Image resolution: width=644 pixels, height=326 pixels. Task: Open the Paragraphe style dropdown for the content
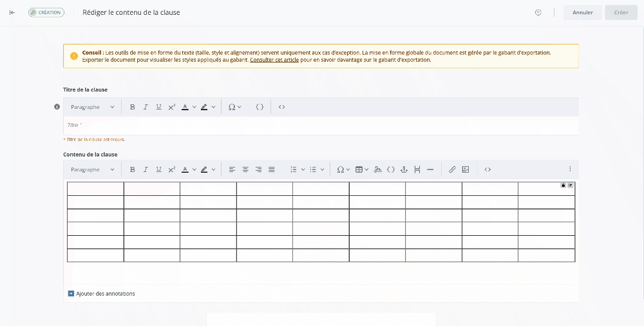[x=92, y=169]
